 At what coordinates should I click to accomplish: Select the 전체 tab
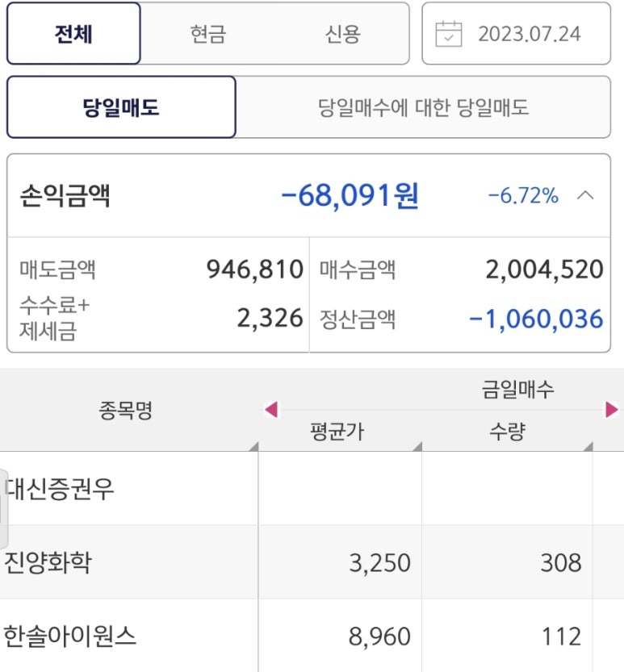click(73, 34)
